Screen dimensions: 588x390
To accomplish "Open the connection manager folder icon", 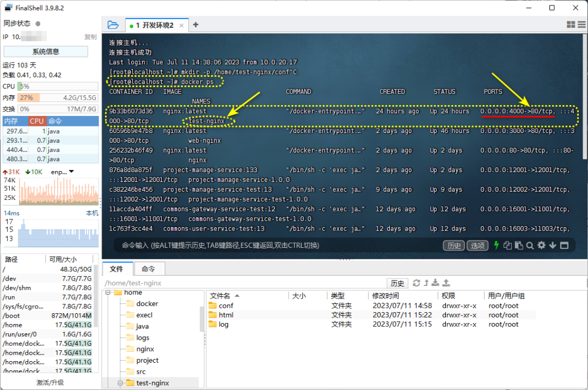I will (113, 25).
